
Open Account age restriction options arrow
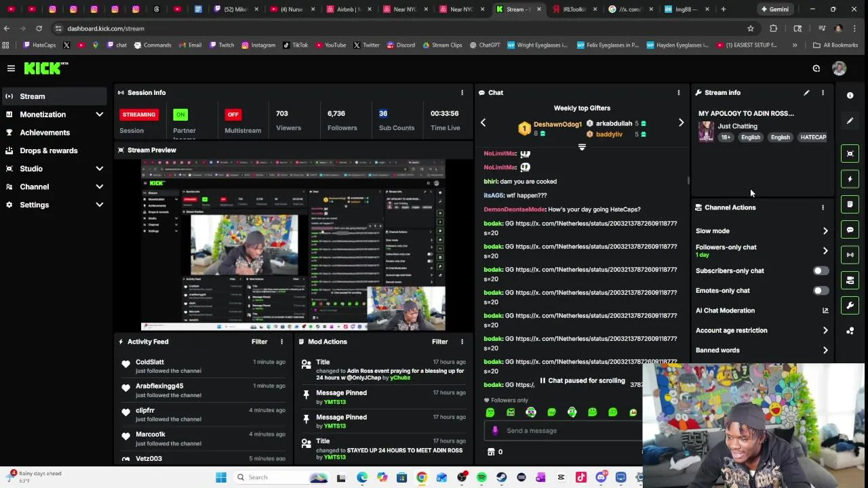(x=825, y=331)
